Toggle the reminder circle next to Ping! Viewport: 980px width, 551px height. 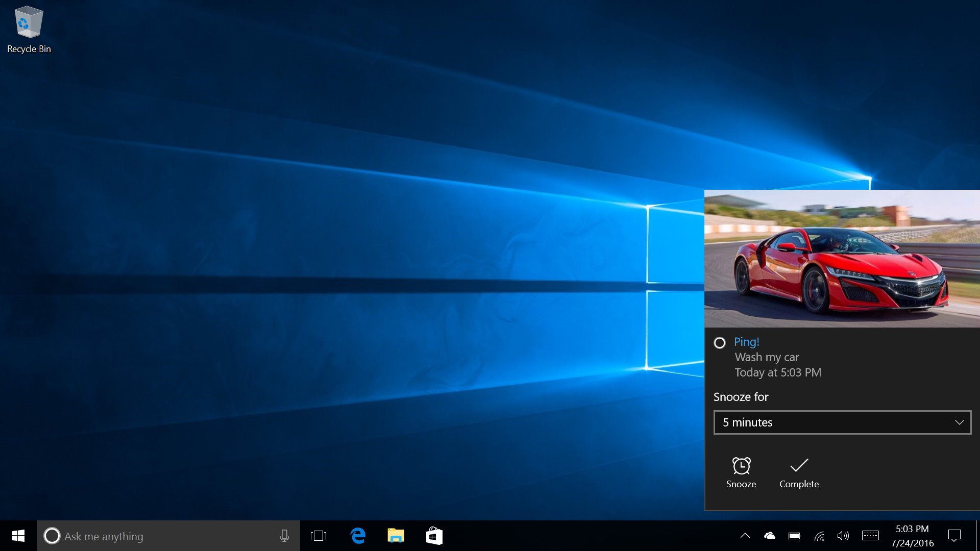pos(720,343)
